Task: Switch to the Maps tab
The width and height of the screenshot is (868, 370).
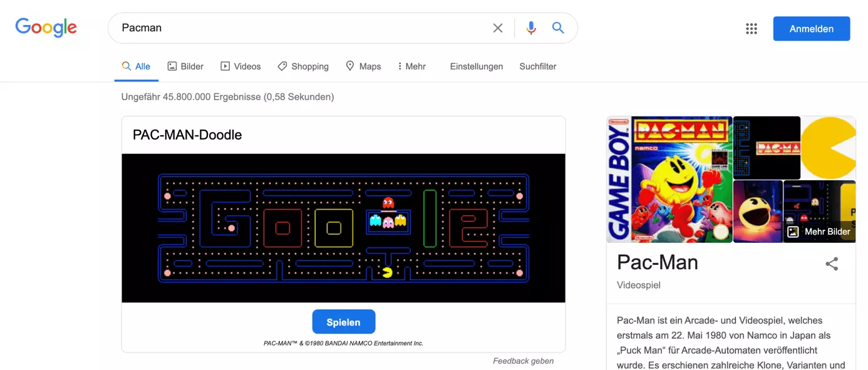Action: tap(363, 66)
